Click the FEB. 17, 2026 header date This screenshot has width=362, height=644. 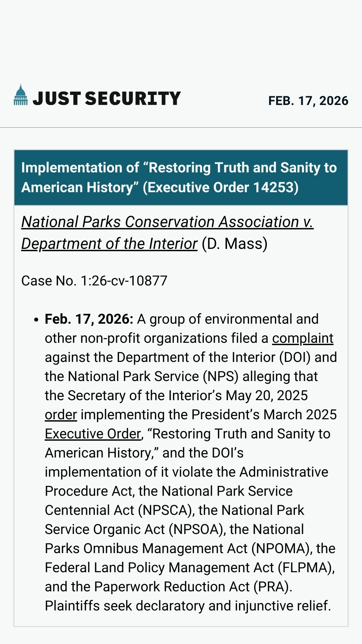308,101
